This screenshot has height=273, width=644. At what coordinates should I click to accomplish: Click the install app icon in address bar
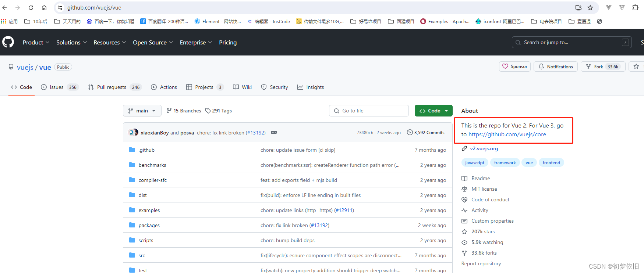coord(578,7)
